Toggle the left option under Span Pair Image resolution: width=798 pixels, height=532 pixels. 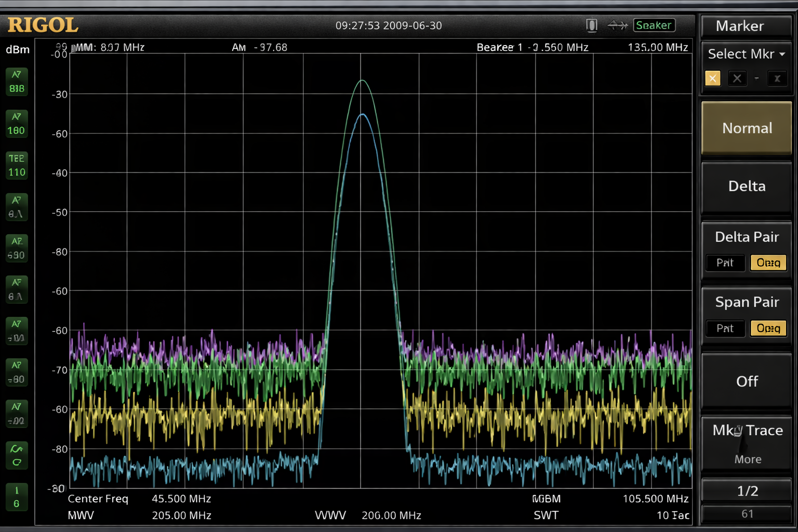[x=725, y=328]
